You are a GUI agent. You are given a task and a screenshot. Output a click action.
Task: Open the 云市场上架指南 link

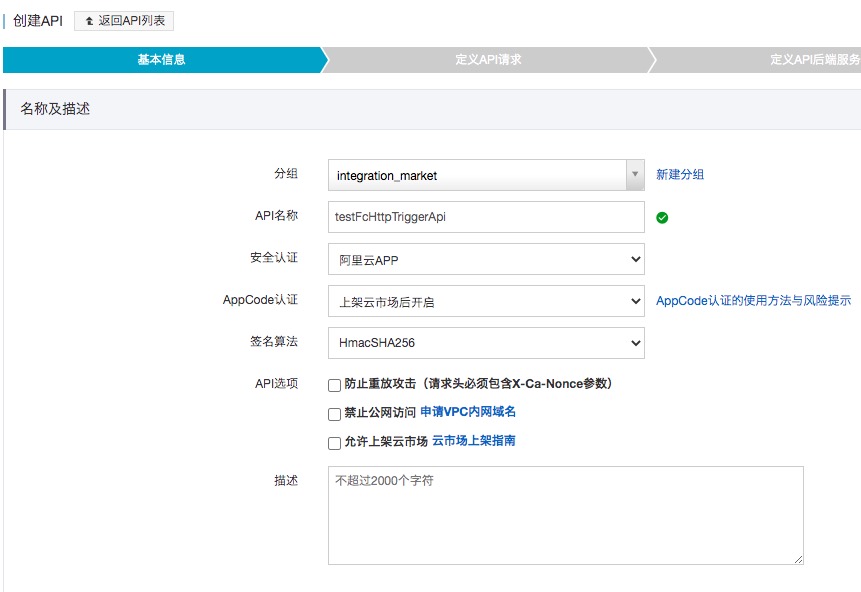click(474, 440)
